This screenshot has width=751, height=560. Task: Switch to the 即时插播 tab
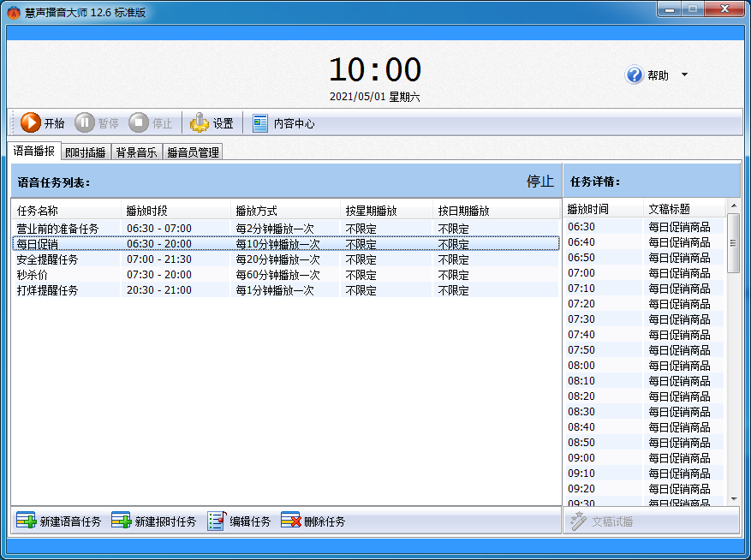86,152
